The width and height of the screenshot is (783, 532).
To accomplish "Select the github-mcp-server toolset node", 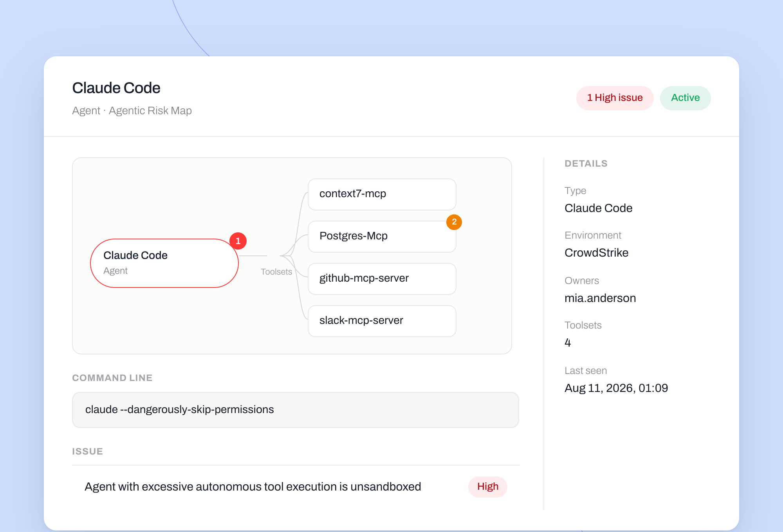I will [382, 279].
